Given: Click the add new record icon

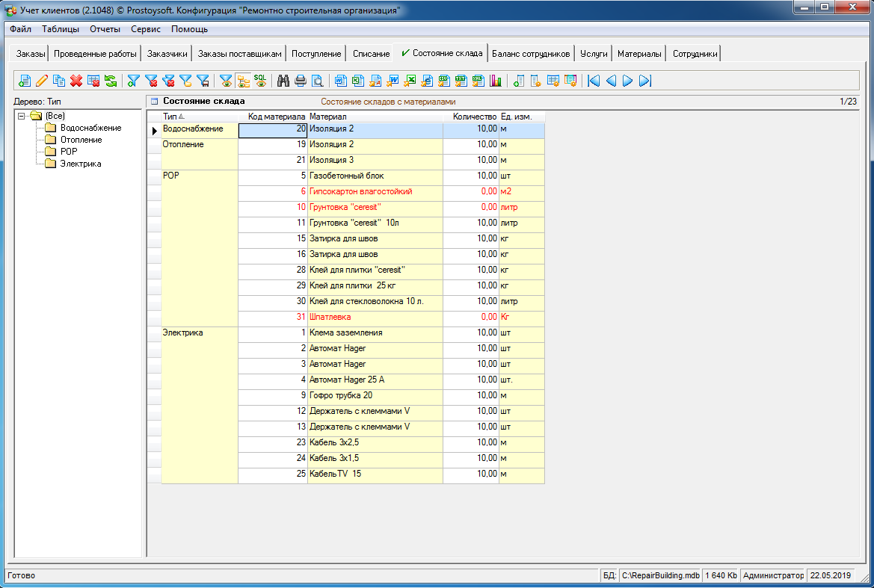Looking at the screenshot, I should [x=25, y=81].
